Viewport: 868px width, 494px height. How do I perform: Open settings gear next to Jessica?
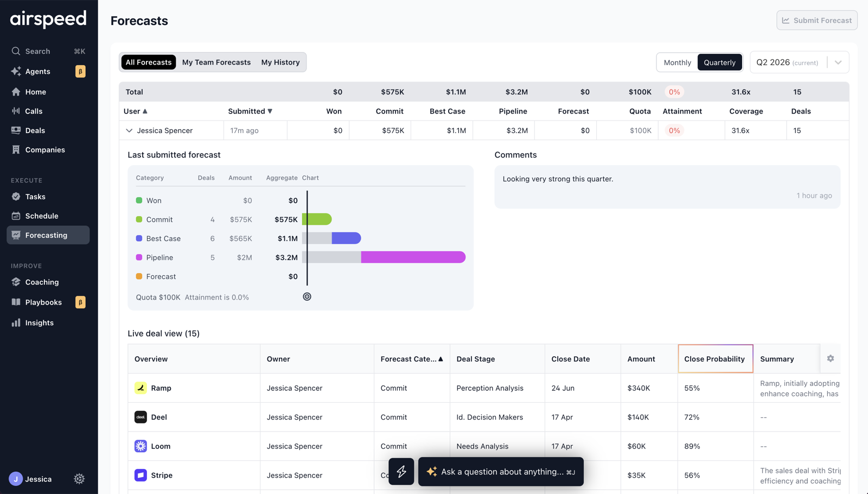(x=79, y=479)
